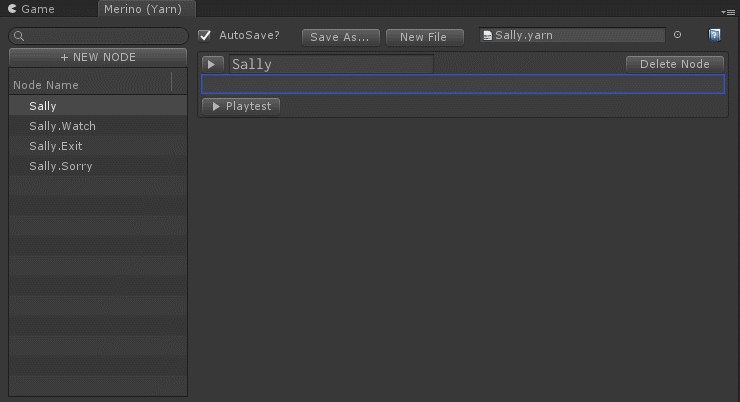The width and height of the screenshot is (740, 402).
Task: Toggle the AutoSave checkbox
Action: pyautogui.click(x=205, y=35)
